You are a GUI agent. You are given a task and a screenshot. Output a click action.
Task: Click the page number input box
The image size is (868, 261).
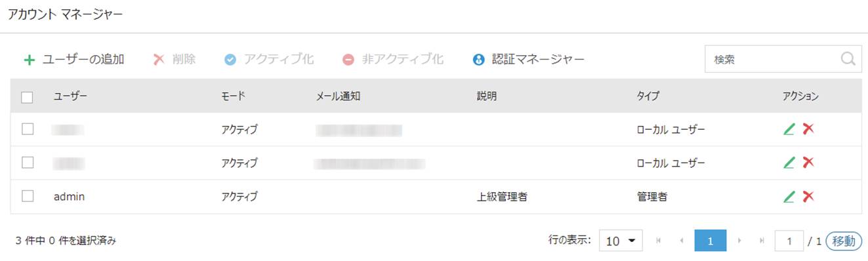(789, 241)
